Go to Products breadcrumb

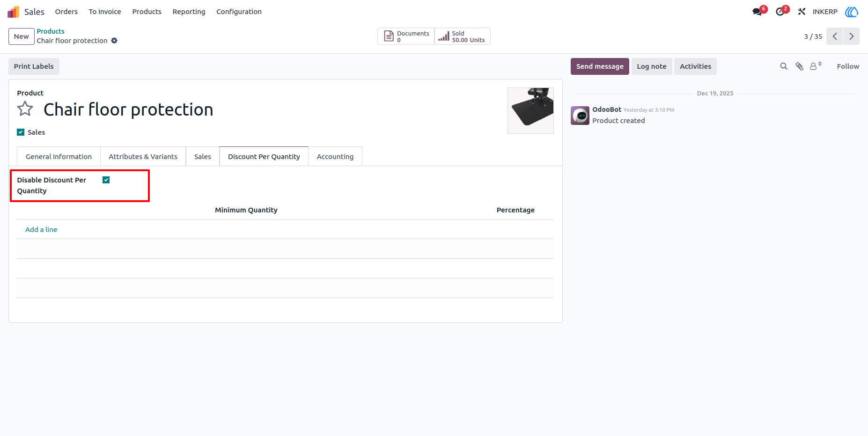[x=51, y=31]
